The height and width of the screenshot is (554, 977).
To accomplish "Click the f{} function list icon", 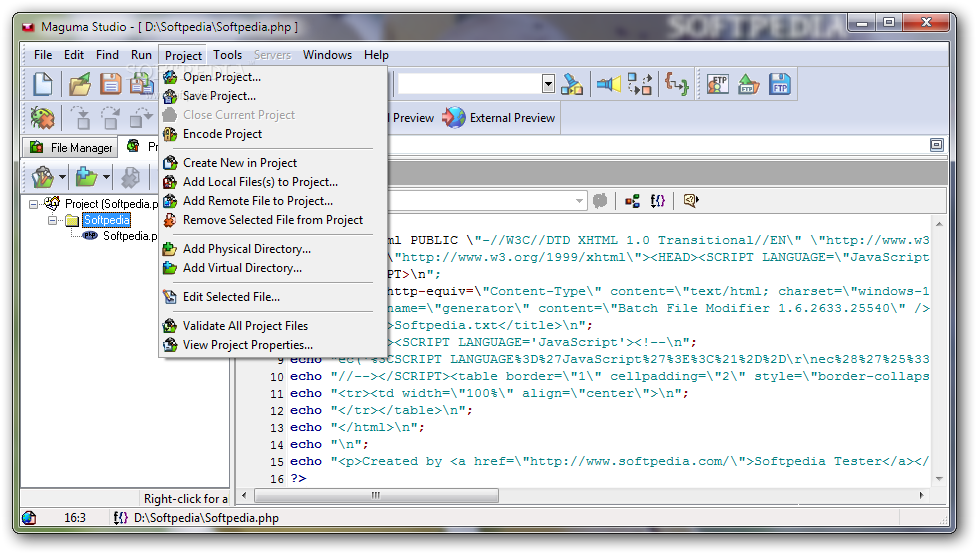I will click(658, 201).
